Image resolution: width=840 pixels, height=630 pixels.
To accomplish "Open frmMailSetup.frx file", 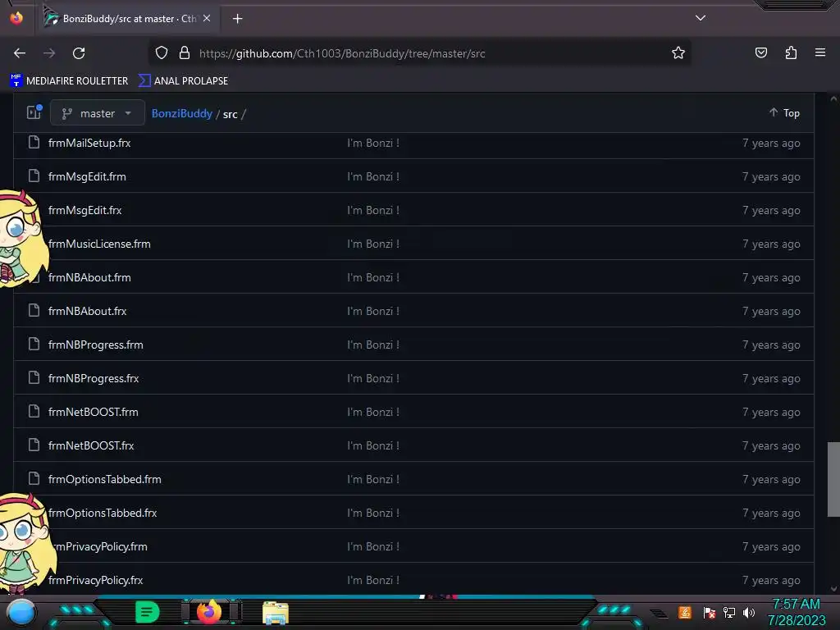I will (x=89, y=143).
